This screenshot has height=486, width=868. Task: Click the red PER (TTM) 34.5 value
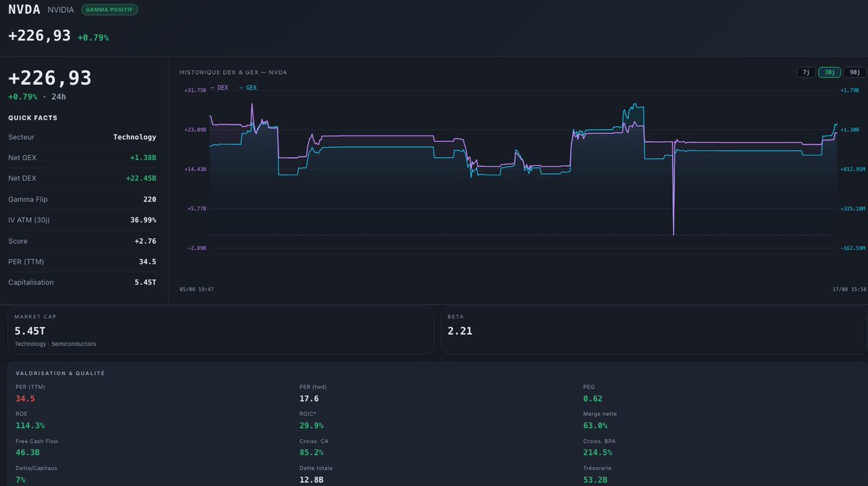point(25,398)
